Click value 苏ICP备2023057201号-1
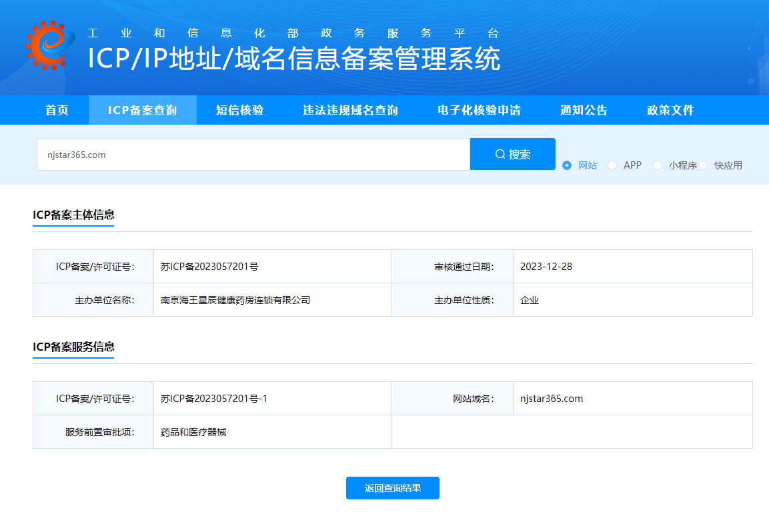This screenshot has width=769, height=532. pyautogui.click(x=214, y=398)
